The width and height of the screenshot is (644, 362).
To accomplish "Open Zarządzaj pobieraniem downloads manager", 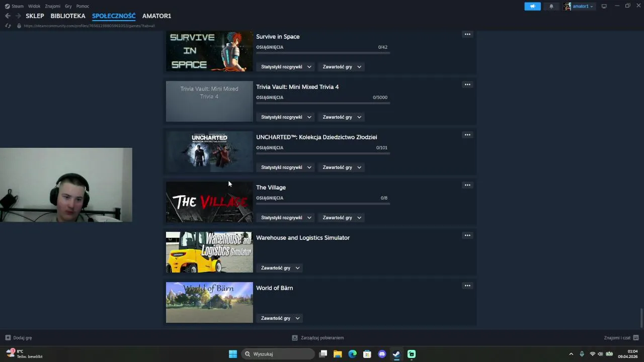I will (318, 338).
